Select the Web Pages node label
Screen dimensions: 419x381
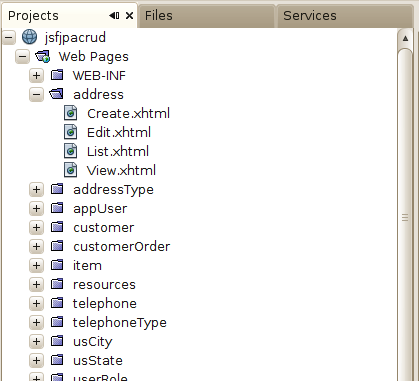click(93, 56)
